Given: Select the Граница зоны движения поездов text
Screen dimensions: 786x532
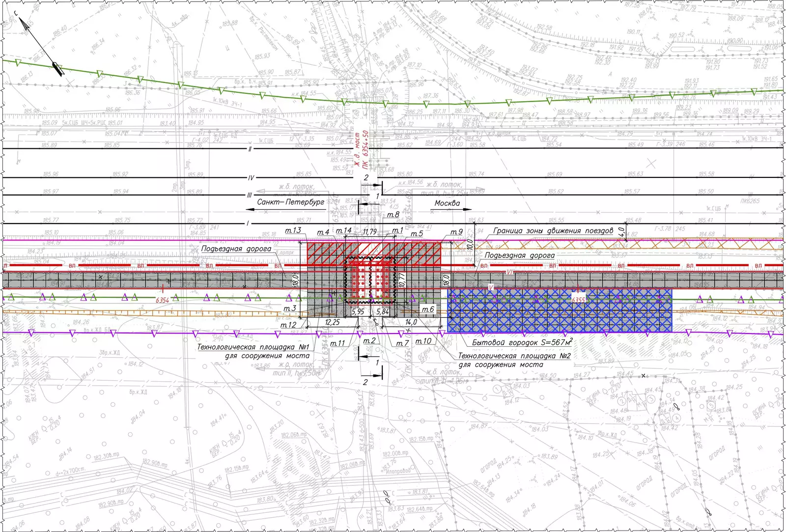Looking at the screenshot, I should (553, 230).
